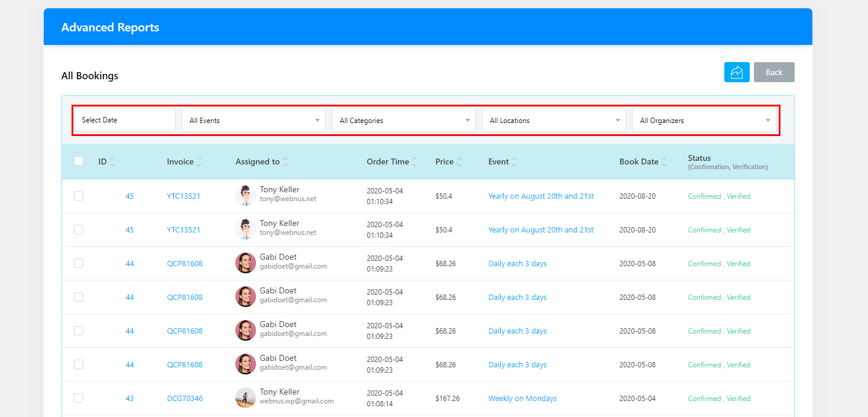This screenshot has height=417, width=868.
Task: Check the second Tony Keller YTC13521 row checkbox
Action: pyautogui.click(x=79, y=229)
